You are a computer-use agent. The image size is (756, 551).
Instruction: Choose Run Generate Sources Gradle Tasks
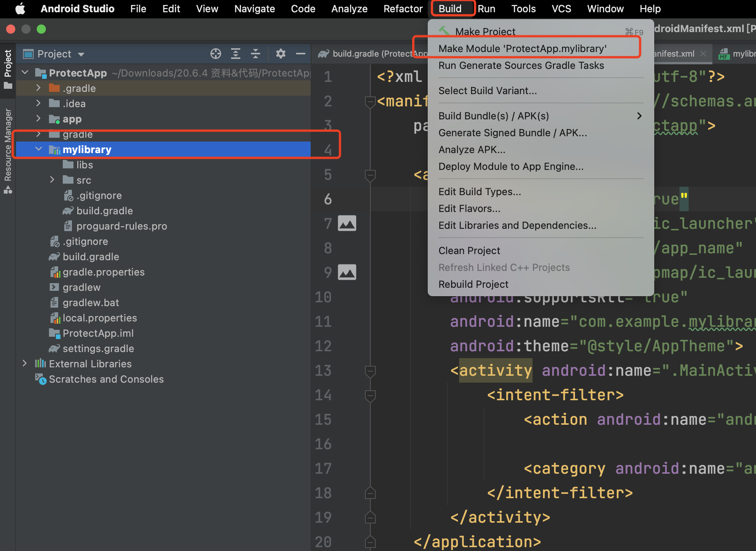pos(540,65)
